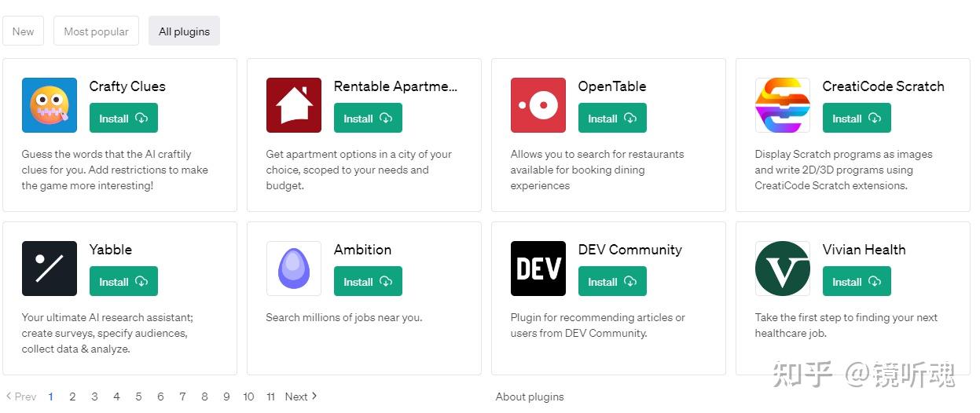Go to page 7 of plugins
Image resolution: width=980 pixels, height=413 pixels.
(182, 397)
